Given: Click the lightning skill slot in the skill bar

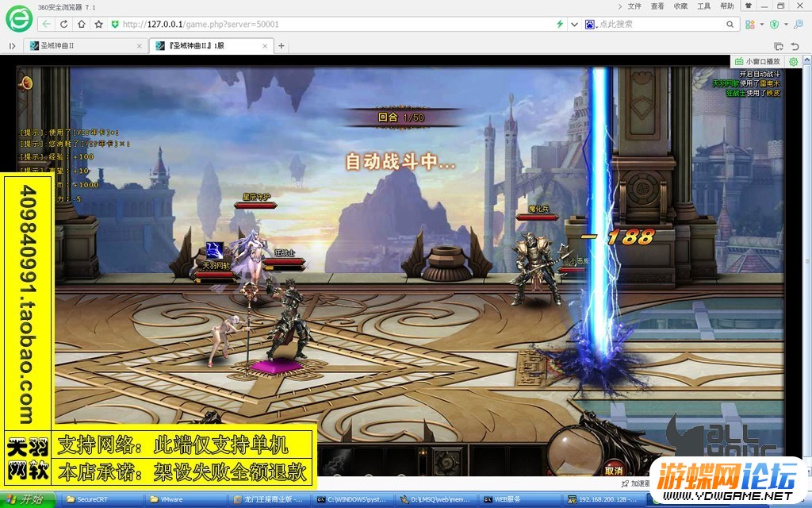Looking at the screenshot, I should point(336,460).
